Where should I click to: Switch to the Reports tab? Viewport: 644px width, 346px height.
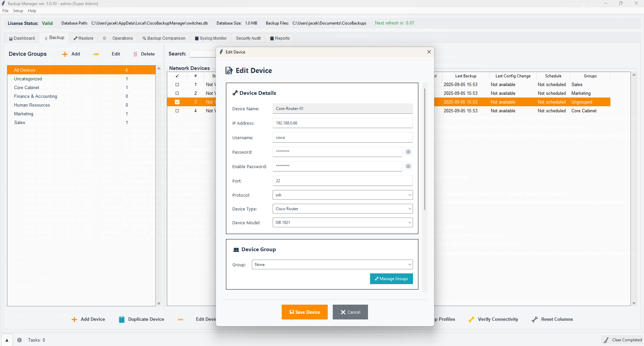(x=280, y=38)
